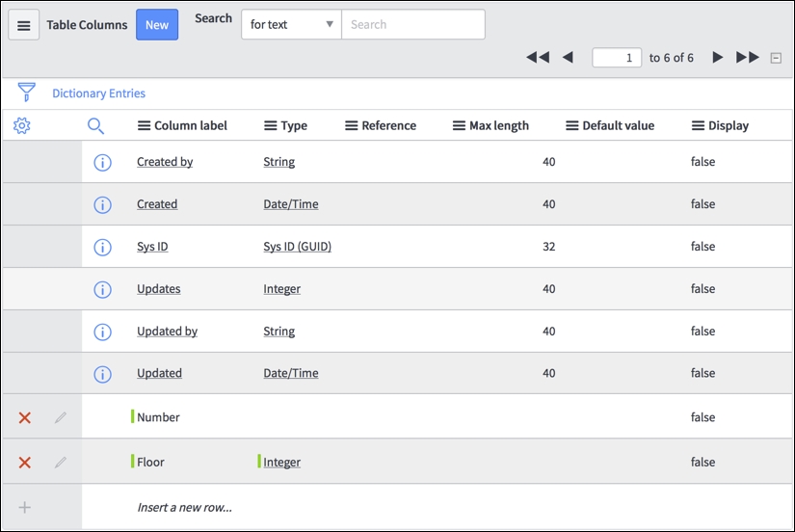Open the Dictionary Entries breadcrumb link
Image resolution: width=795 pixels, height=532 pixels.
pos(99,93)
